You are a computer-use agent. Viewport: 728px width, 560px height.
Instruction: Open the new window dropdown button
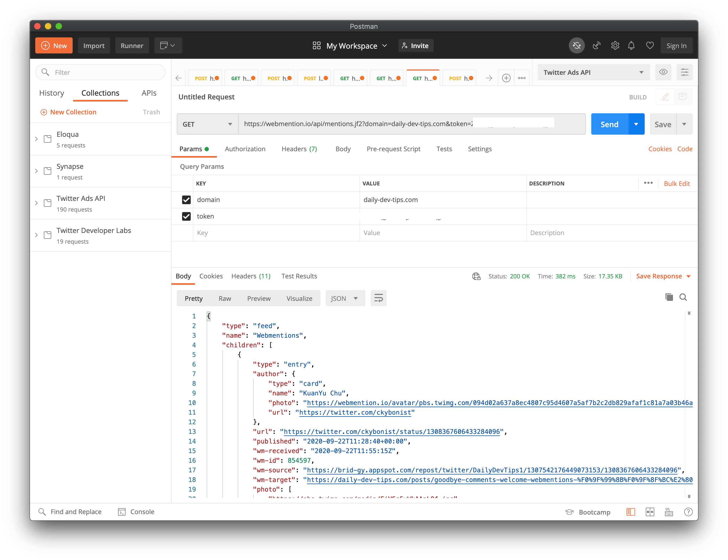[168, 46]
